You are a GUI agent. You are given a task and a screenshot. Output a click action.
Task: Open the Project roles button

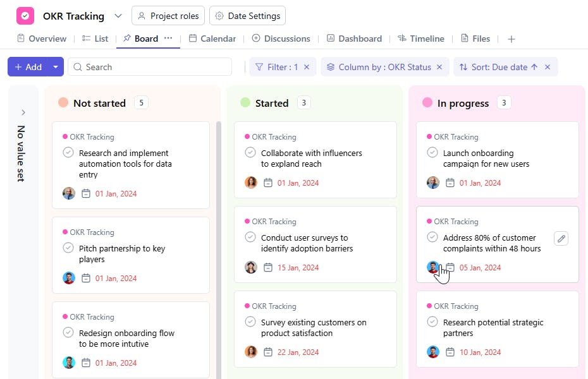[x=168, y=16]
